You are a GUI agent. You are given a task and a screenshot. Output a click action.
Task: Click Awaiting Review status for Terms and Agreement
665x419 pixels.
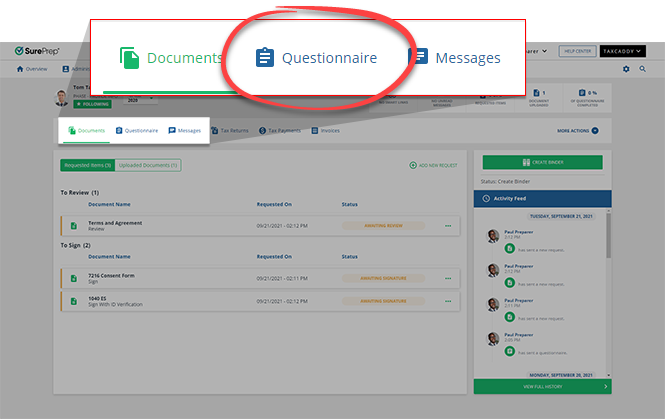(x=383, y=226)
